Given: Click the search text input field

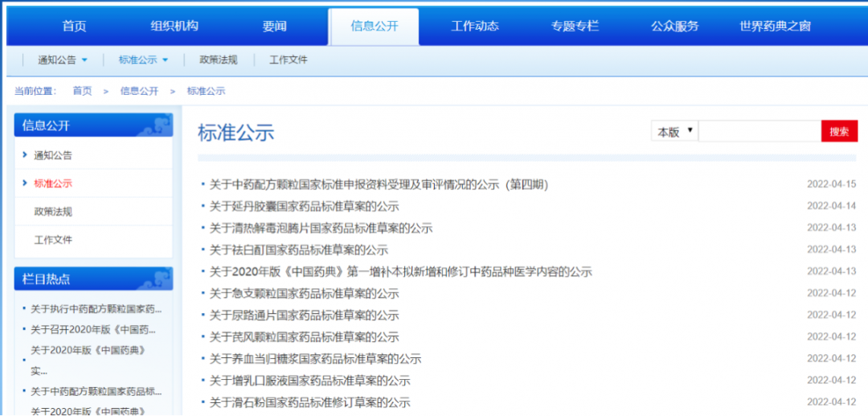Looking at the screenshot, I should click(x=759, y=132).
